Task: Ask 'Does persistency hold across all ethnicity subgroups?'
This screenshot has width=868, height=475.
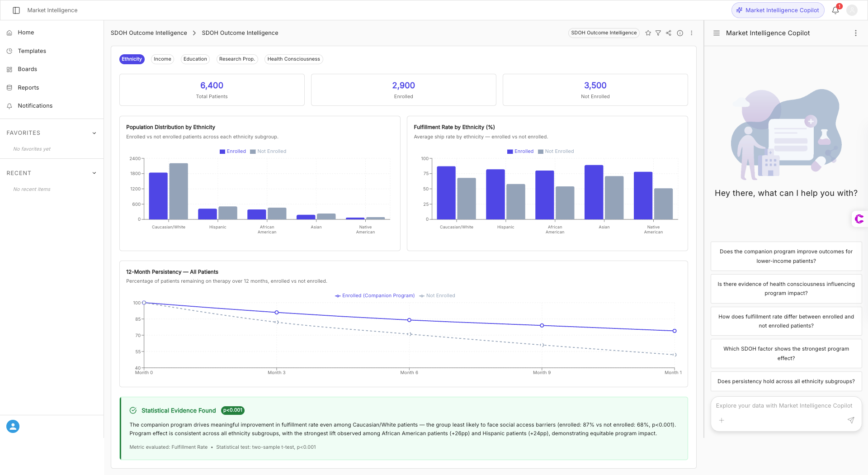Action: [x=786, y=381]
